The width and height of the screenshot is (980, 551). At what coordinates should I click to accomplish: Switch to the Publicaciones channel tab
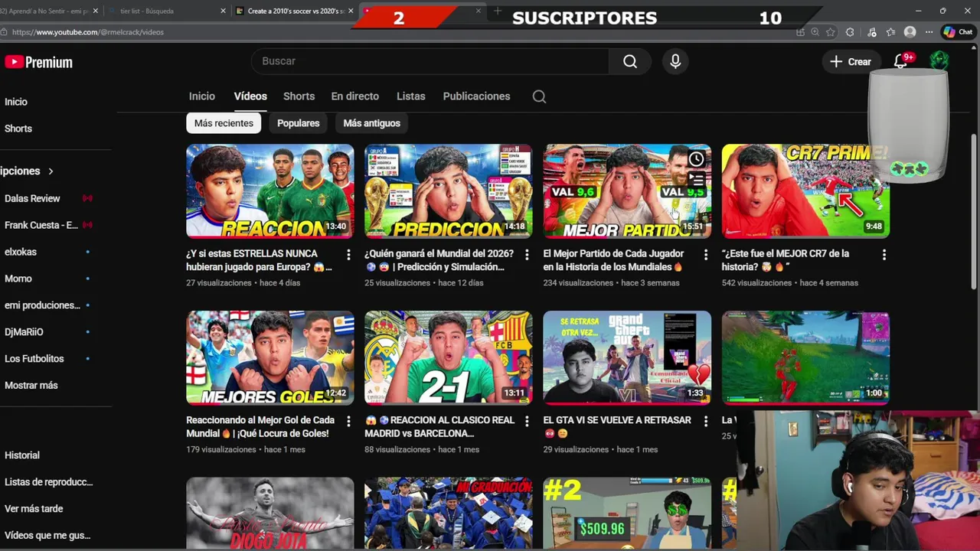pos(476,96)
